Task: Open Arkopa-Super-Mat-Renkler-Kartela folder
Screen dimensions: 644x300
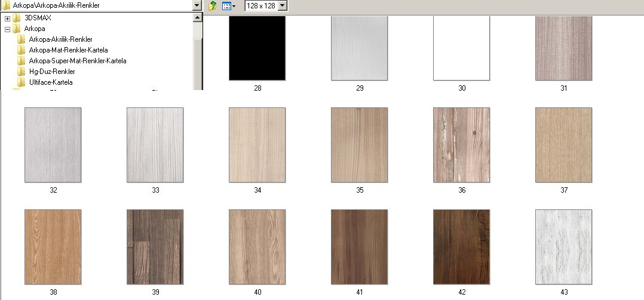Action: point(77,61)
